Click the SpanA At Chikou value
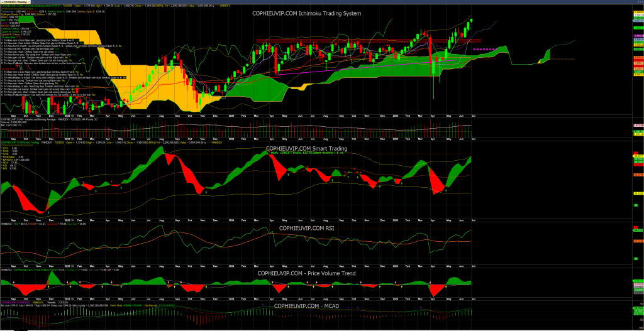This screenshot has width=644, height=331. click(x=26, y=31)
